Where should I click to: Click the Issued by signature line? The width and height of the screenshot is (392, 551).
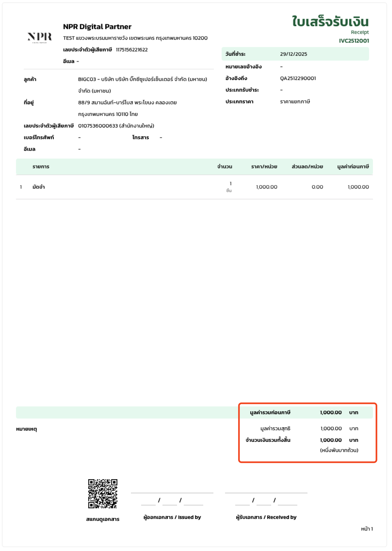point(172,493)
